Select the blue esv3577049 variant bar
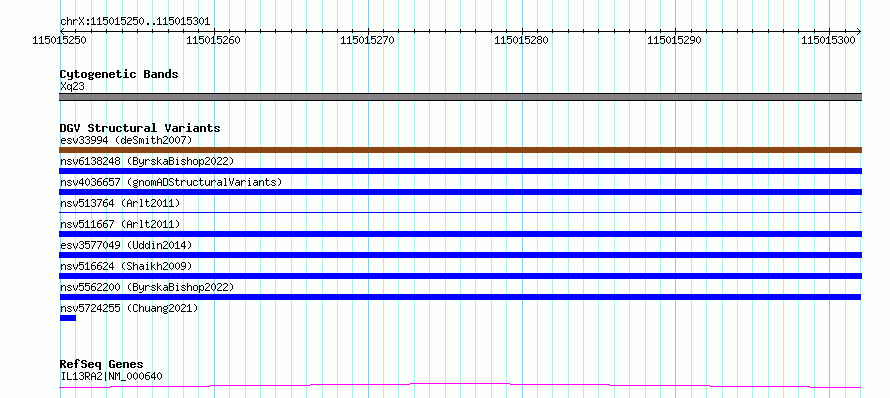The image size is (890, 398). point(460,255)
